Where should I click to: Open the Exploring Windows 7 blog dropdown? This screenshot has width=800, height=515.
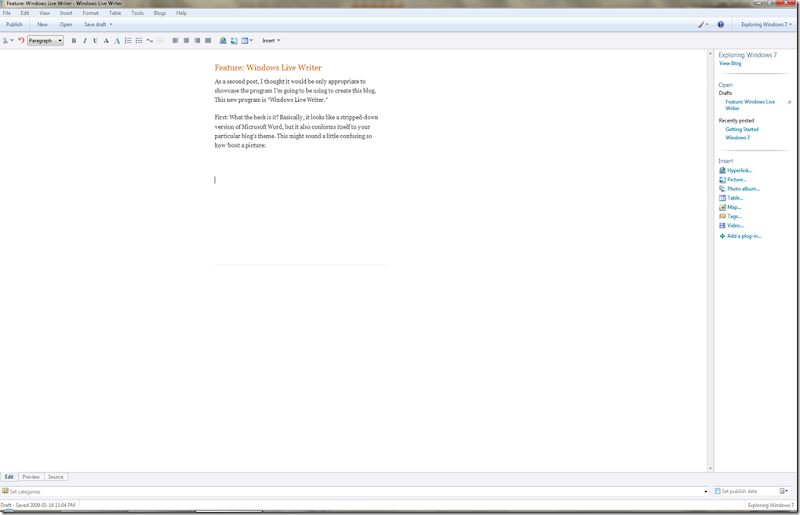[x=766, y=24]
